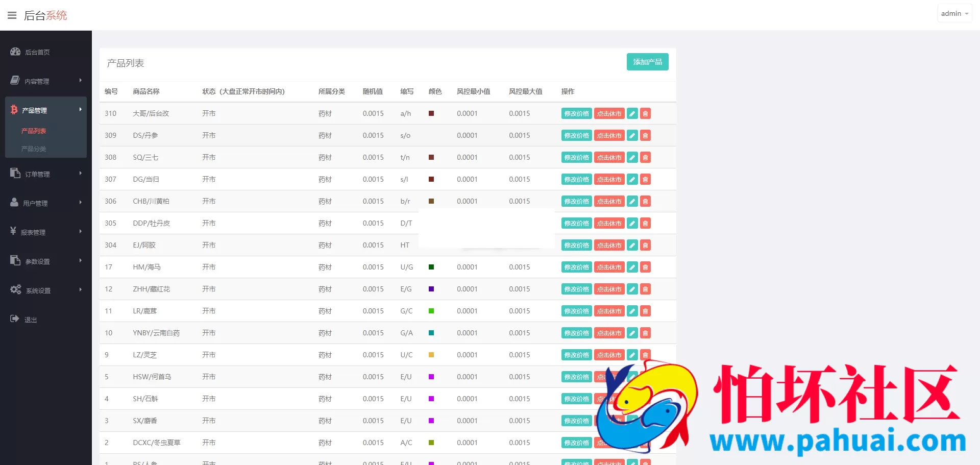980x465 pixels.
Task: Delete the ZHH/藏红花 product via trash icon
Action: 645,289
